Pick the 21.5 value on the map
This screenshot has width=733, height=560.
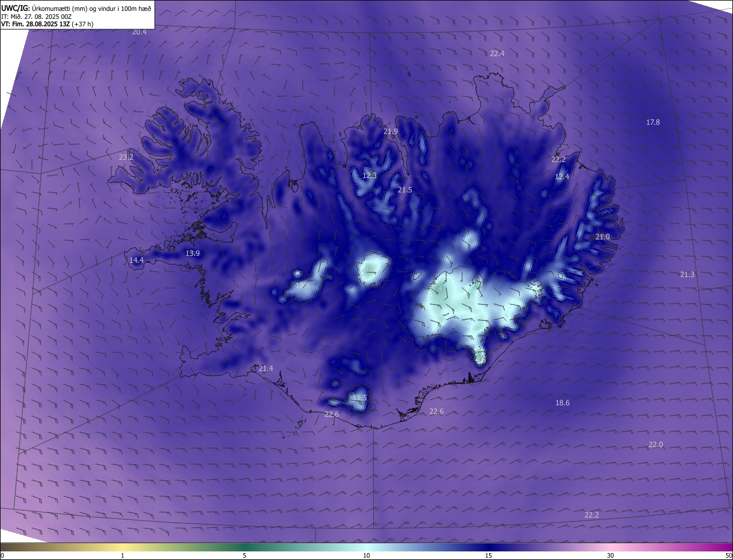(405, 190)
